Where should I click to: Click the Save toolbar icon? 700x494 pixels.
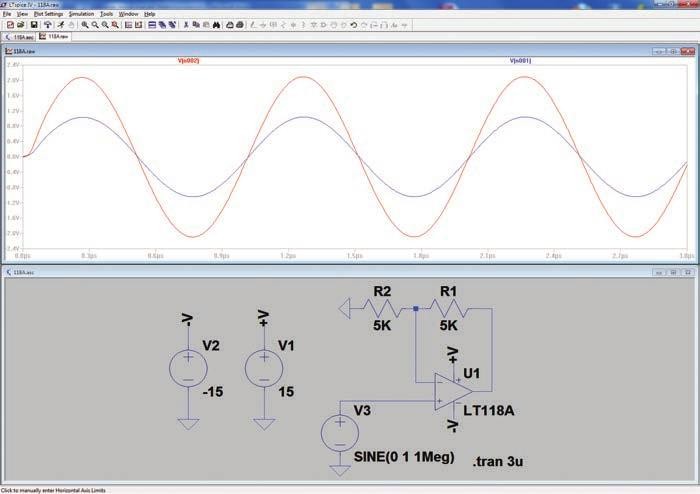(x=34, y=25)
